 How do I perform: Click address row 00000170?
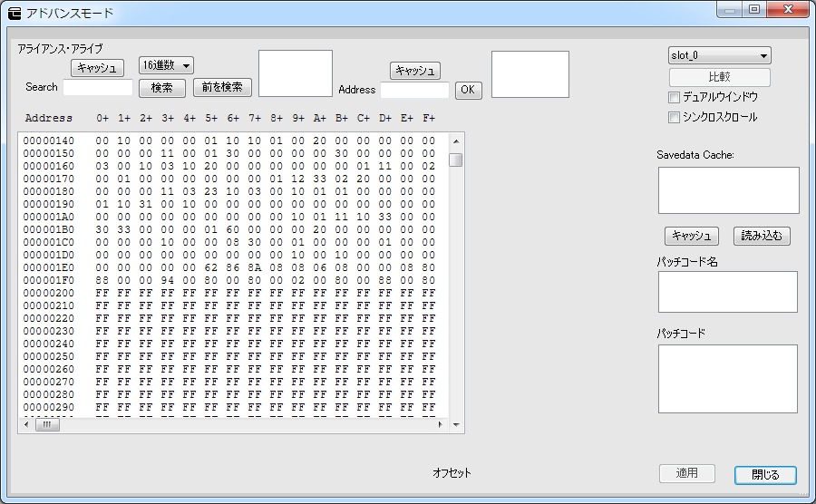(229, 179)
